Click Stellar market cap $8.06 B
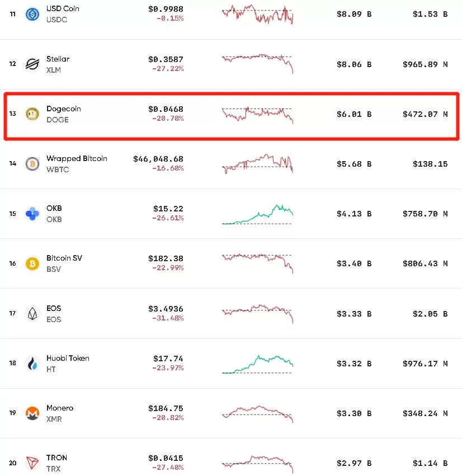462x476 pixels. [x=354, y=64]
